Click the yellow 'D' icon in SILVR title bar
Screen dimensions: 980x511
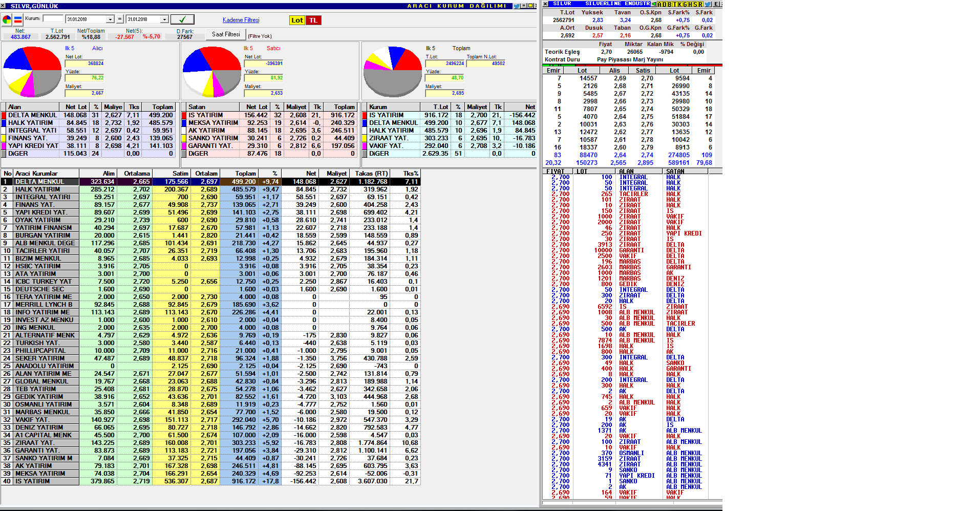pos(665,4)
